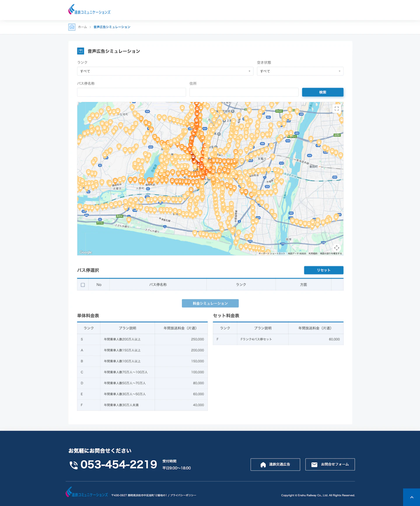Open the ランク dropdown

tap(165, 71)
